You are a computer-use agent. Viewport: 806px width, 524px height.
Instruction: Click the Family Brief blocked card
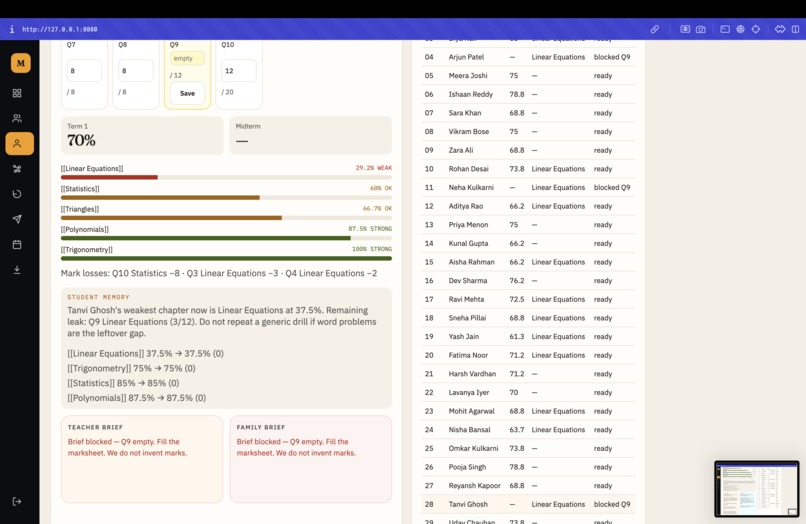pyautogui.click(x=310, y=459)
